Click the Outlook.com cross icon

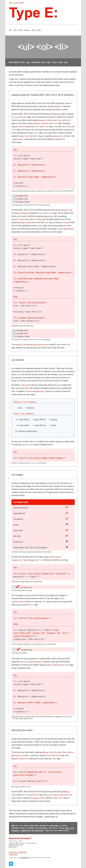pyautogui.click(x=67, y=541)
